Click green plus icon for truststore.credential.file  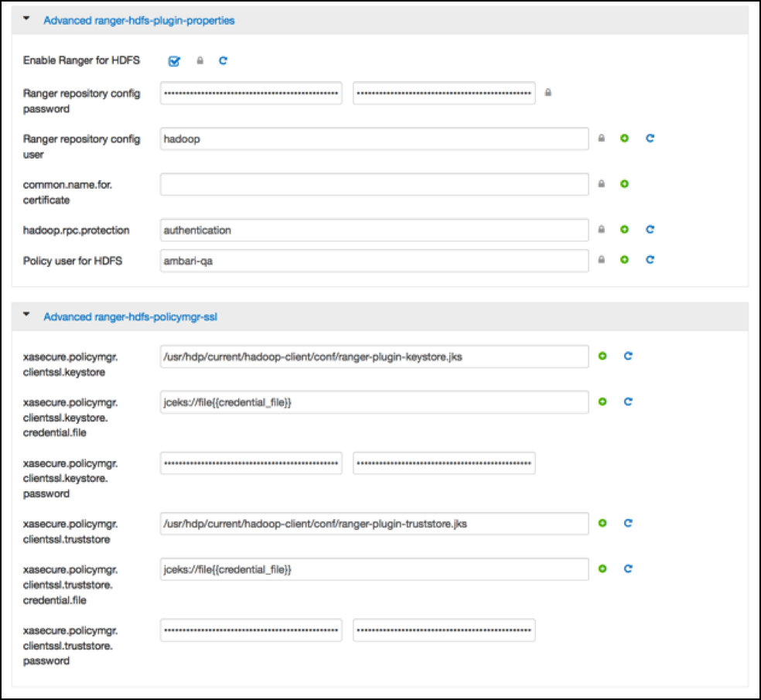[x=602, y=569]
